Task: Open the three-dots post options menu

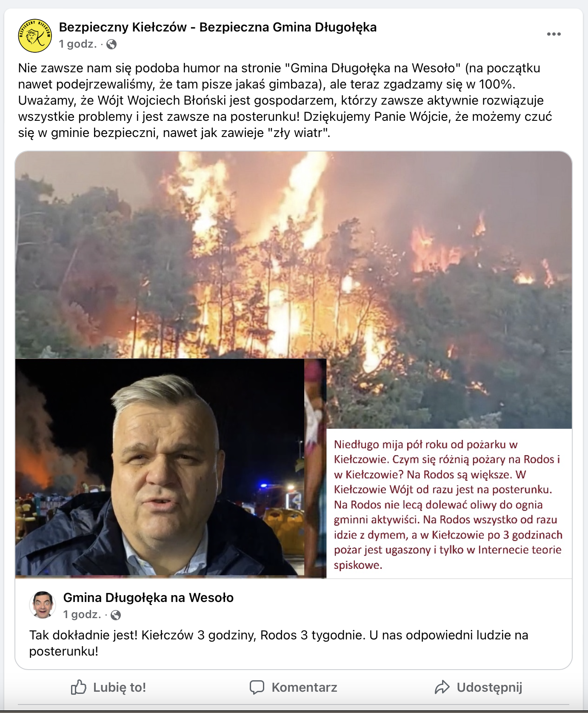Action: tap(554, 34)
